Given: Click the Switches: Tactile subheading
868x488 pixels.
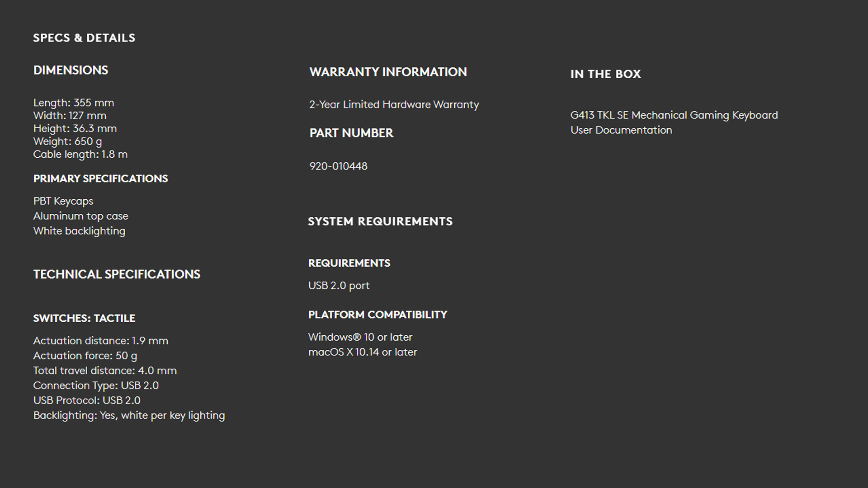Looking at the screenshot, I should coord(84,319).
